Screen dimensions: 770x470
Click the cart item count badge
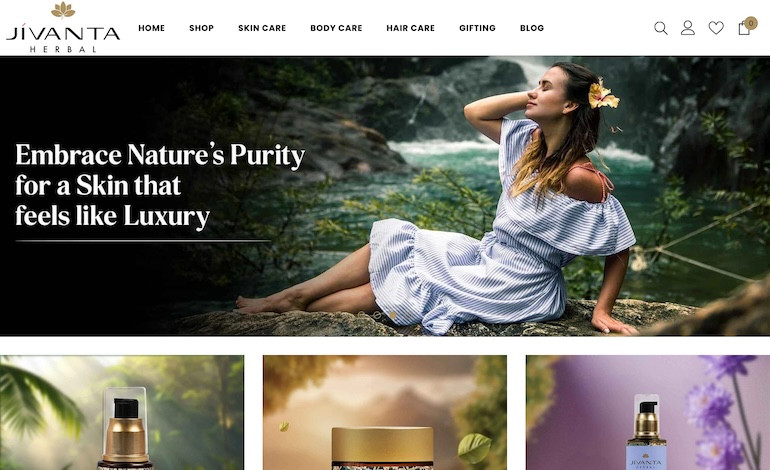pos(750,23)
